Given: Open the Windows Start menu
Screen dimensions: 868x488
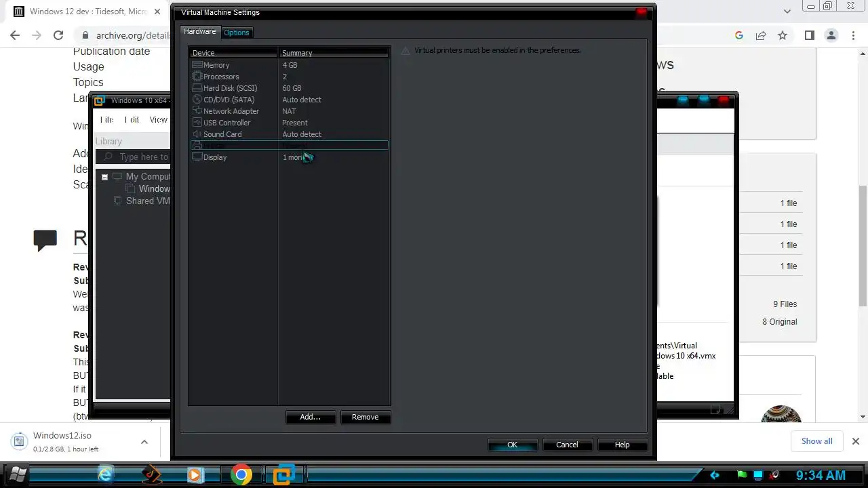Looking at the screenshot, I should [16, 474].
